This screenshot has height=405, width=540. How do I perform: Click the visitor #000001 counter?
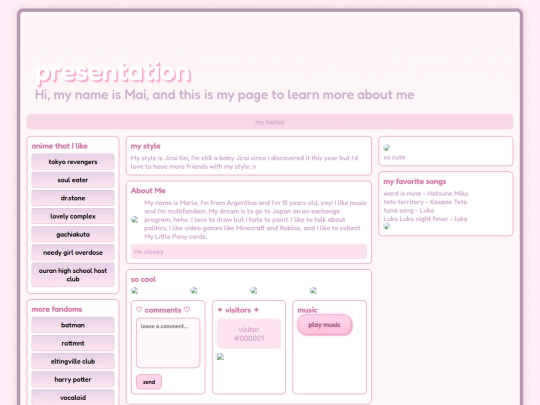(x=249, y=334)
